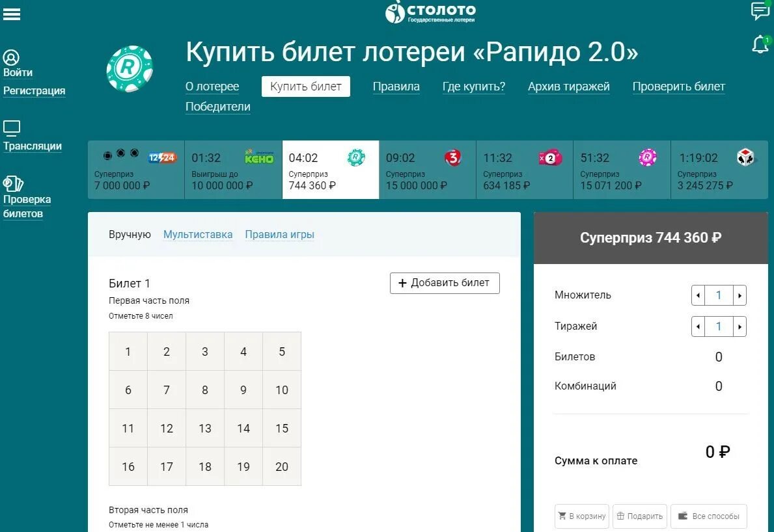Click the large Rapido chip logo
The image size is (774, 532).
tap(130, 68)
